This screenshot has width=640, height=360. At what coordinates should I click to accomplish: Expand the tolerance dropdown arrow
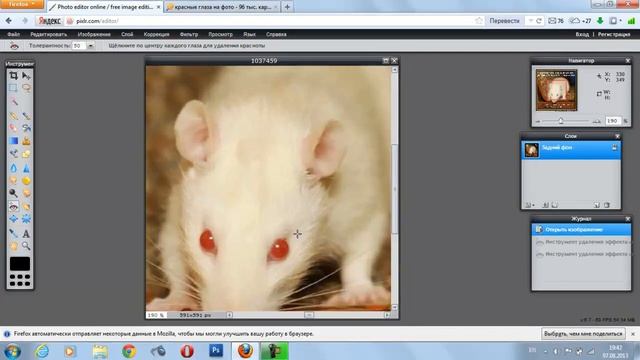click(91, 46)
